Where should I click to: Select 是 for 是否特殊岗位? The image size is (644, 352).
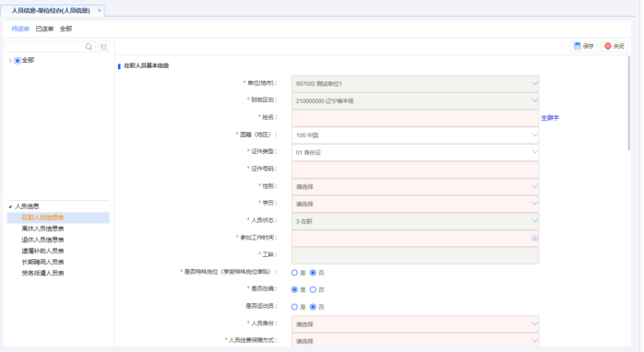(294, 273)
